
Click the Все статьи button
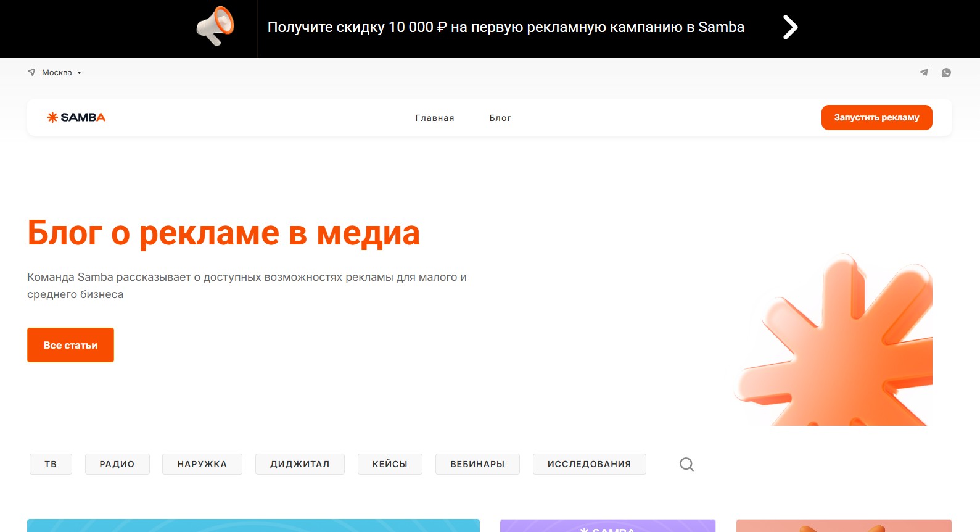70,345
